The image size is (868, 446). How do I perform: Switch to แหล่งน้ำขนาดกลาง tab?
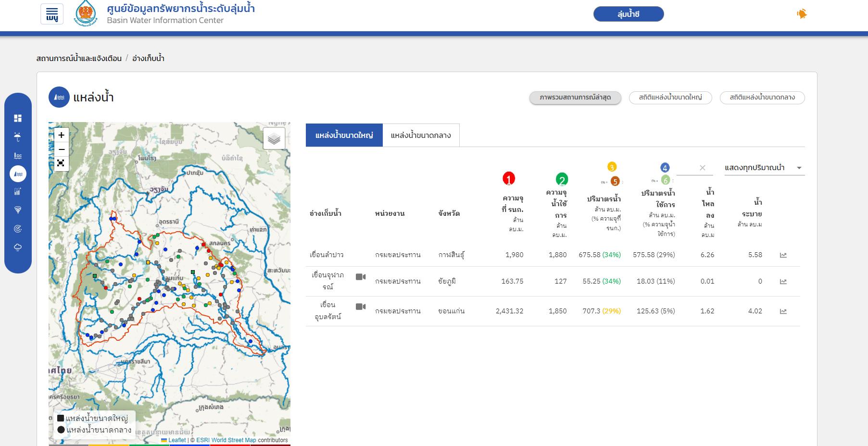[421, 136]
